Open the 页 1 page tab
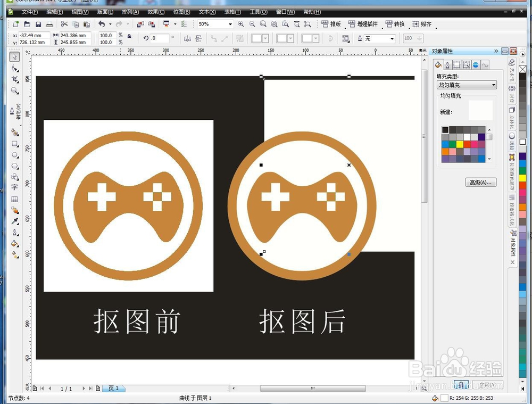The image size is (532, 404). click(x=114, y=388)
